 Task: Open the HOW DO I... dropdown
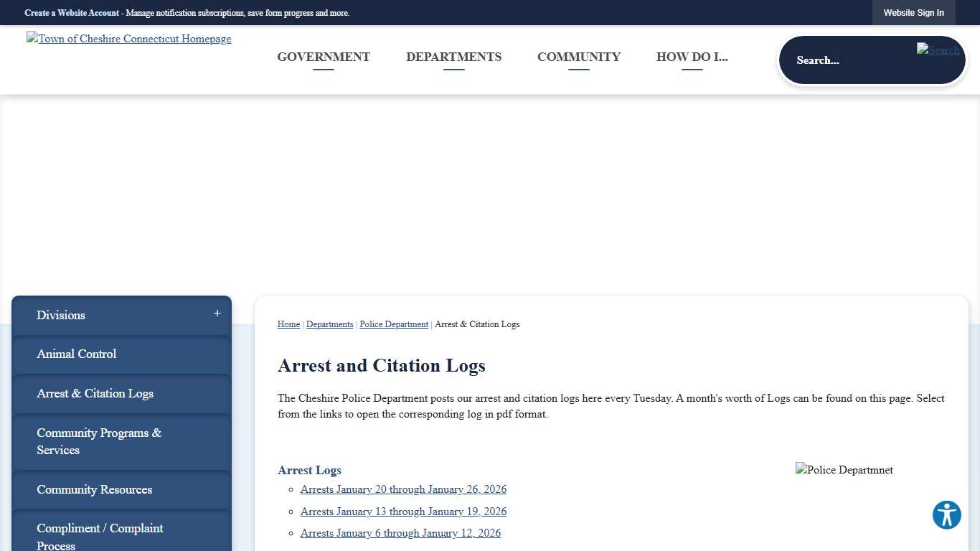click(692, 57)
